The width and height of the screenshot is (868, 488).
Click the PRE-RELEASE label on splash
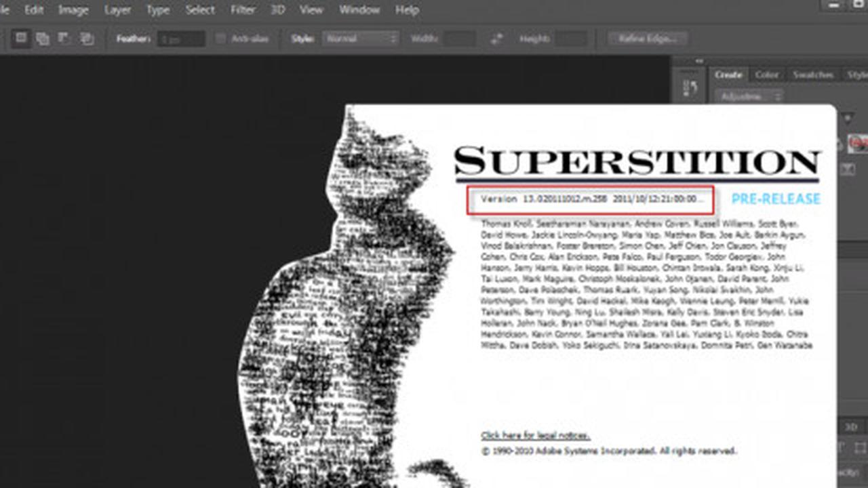(x=776, y=199)
